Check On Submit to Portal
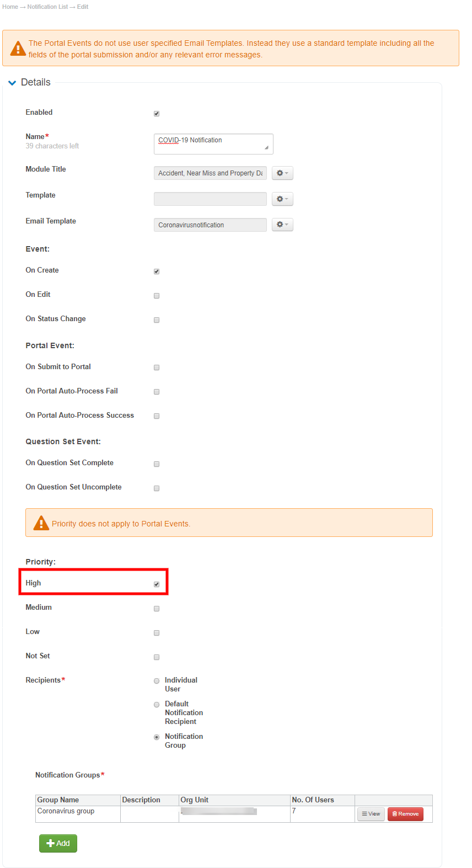Viewport: 472px width, 868px height. click(157, 368)
